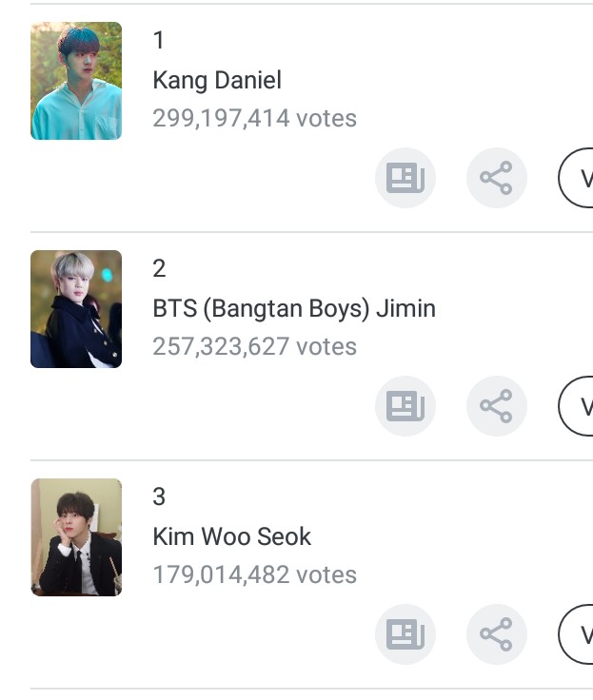Tap the 179,014,482 votes count

pyautogui.click(x=254, y=575)
